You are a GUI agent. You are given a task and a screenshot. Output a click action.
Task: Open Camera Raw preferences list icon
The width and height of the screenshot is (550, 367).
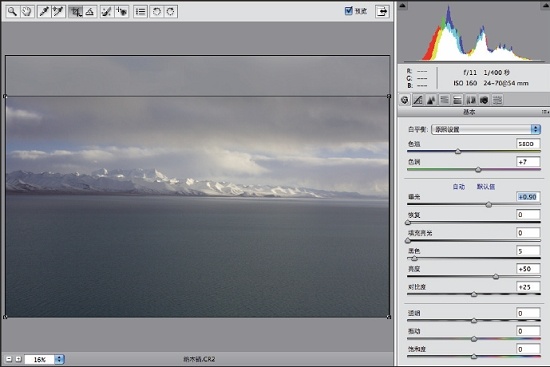click(x=140, y=12)
